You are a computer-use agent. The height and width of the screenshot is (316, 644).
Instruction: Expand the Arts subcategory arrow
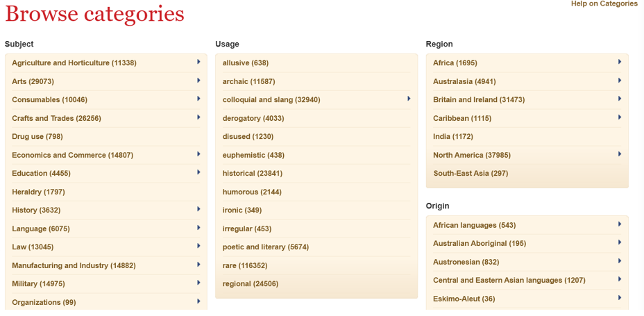[x=198, y=80]
